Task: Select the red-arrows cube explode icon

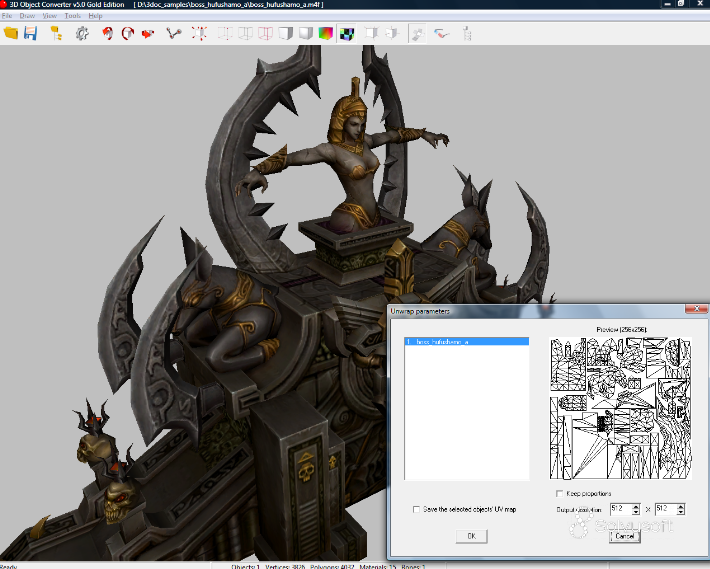Action: 199,33
